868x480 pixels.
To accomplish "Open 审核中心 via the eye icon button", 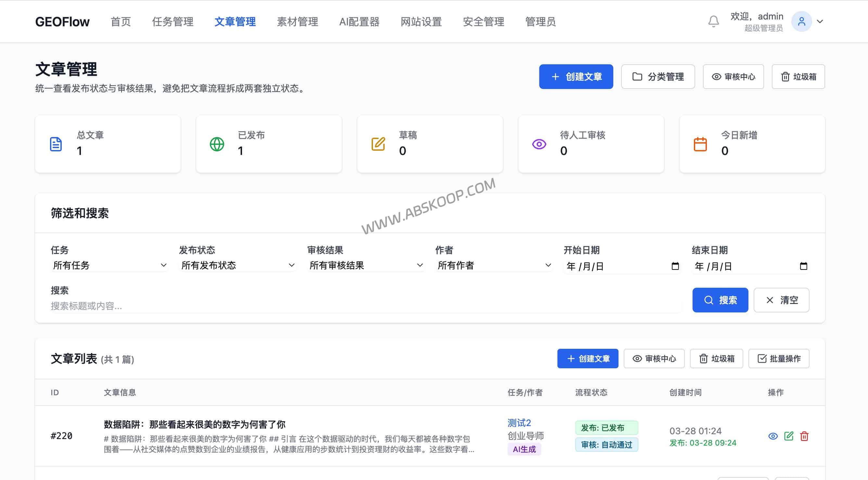I will click(x=733, y=76).
